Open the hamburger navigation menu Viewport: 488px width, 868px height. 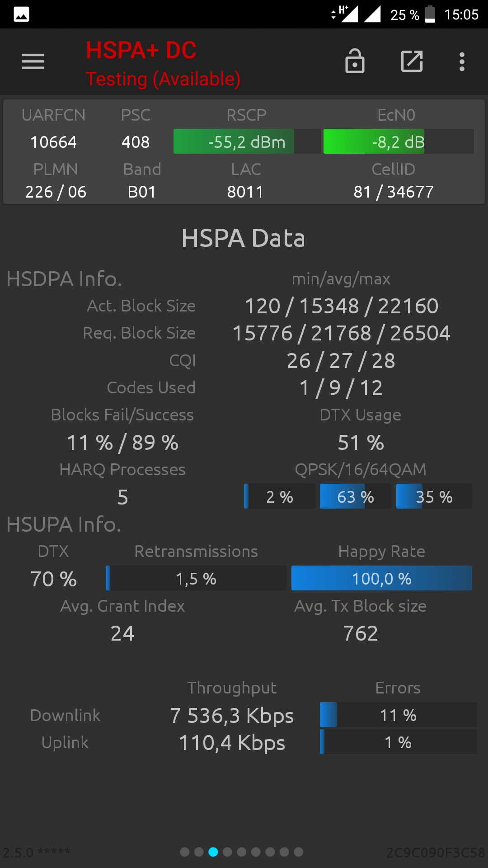pos(33,61)
